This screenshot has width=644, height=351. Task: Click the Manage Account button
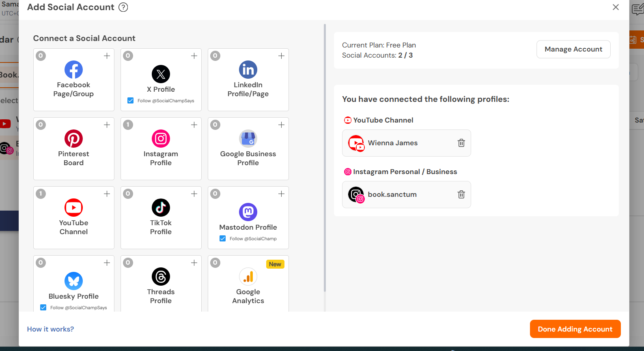[573, 49]
